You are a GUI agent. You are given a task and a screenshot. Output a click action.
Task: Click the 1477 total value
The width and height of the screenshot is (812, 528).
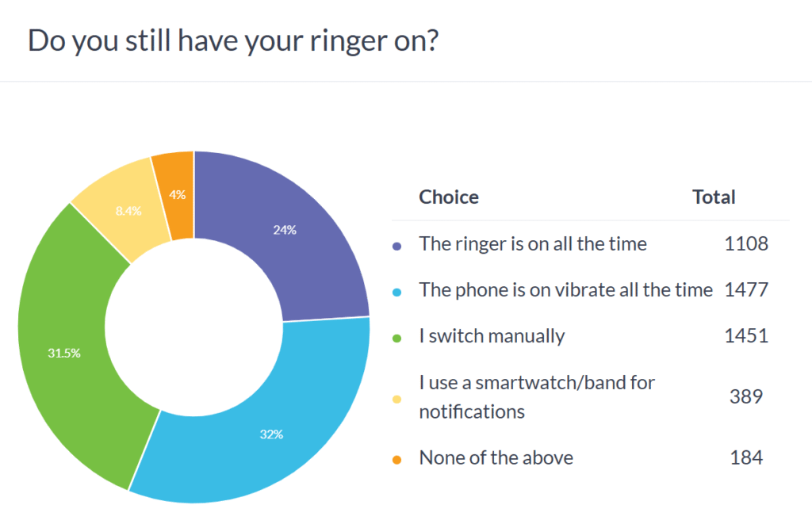point(746,290)
